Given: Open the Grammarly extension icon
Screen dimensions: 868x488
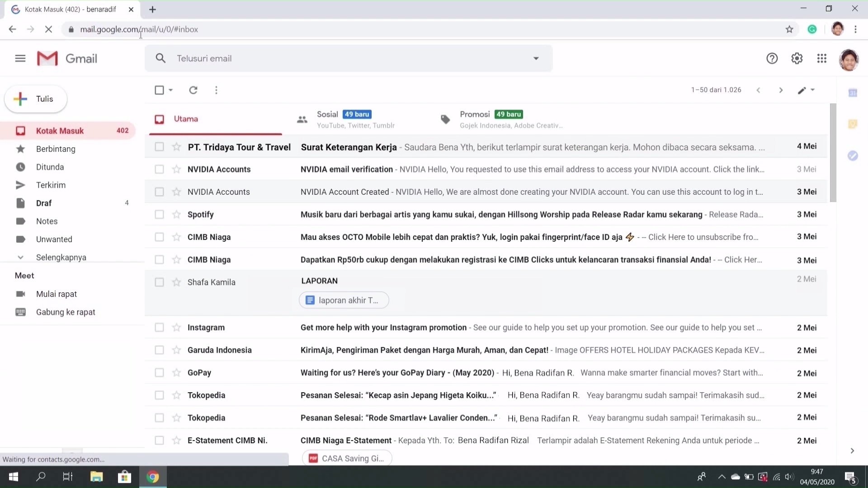Looking at the screenshot, I should (x=812, y=29).
